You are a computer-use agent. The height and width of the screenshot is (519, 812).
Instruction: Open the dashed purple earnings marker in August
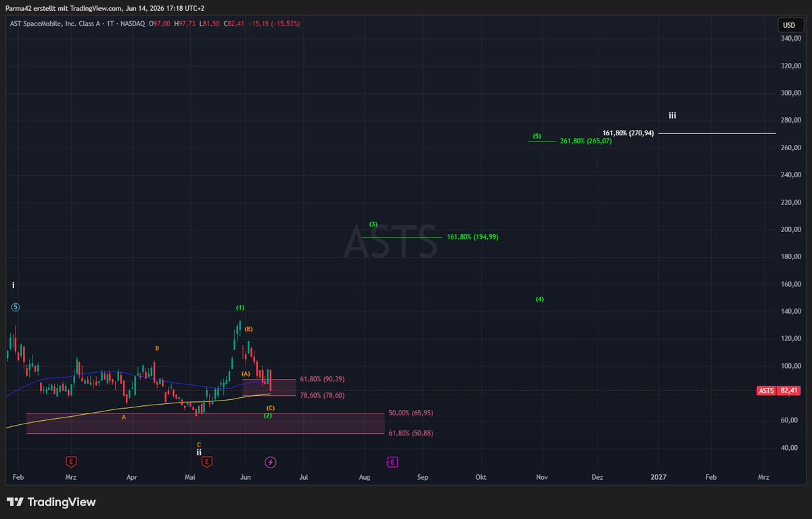392,461
